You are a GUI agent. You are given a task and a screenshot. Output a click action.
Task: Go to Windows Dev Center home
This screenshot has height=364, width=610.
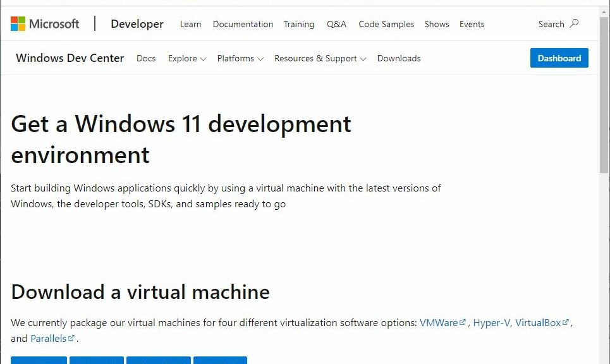click(70, 58)
